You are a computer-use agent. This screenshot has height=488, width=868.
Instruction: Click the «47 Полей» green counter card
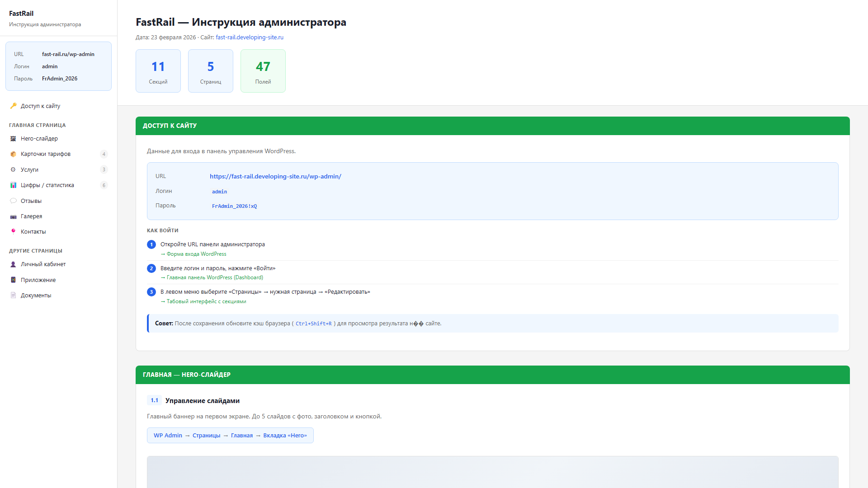[263, 71]
